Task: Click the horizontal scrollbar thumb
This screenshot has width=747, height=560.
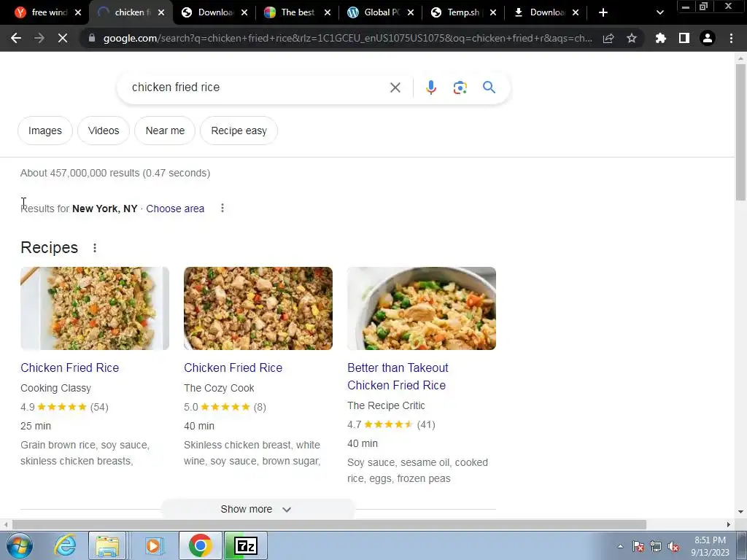Action: click(329, 524)
